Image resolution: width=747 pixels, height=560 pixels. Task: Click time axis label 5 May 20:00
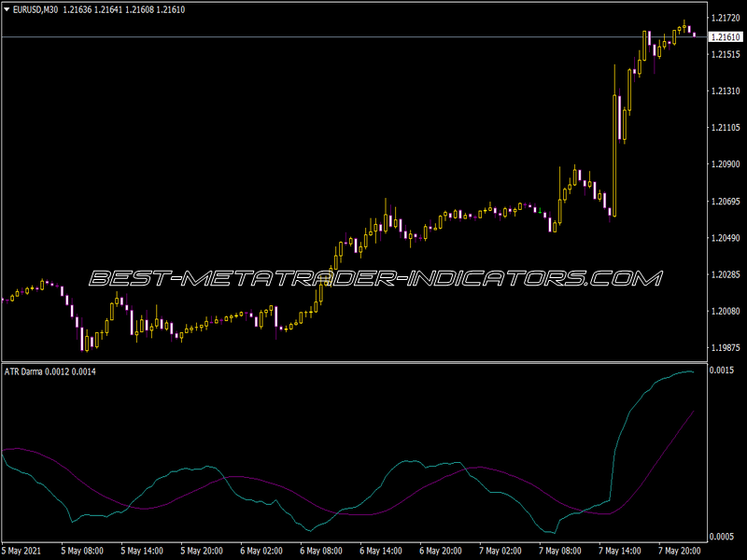tap(202, 551)
